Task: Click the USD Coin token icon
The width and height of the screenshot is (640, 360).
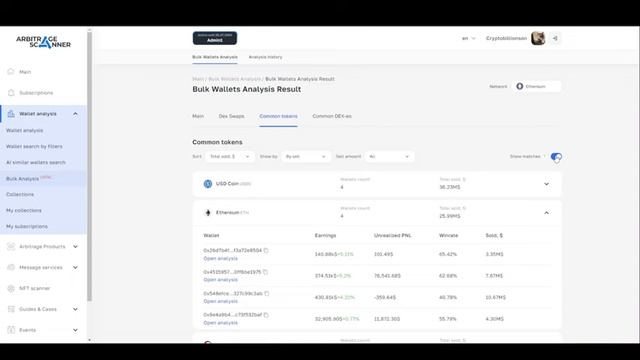Action: click(x=208, y=184)
